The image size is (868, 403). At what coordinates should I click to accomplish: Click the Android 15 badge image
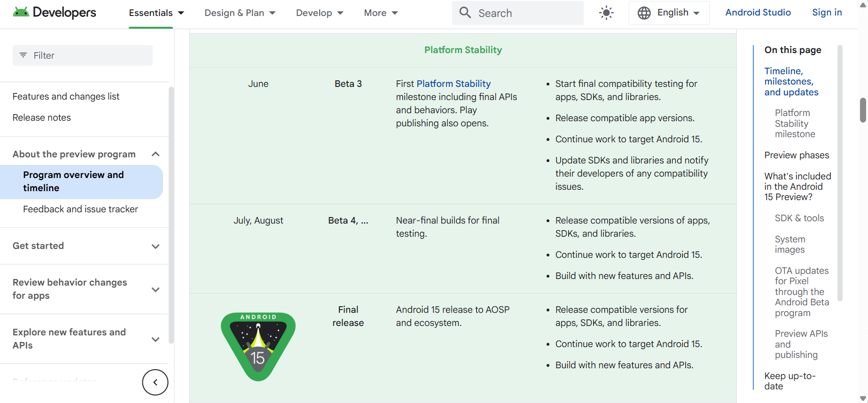(x=258, y=347)
